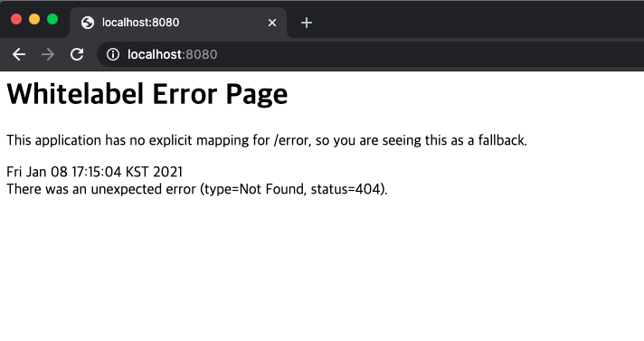Close the window with red button
Viewport: 644px width, 341px height.
pyautogui.click(x=16, y=19)
